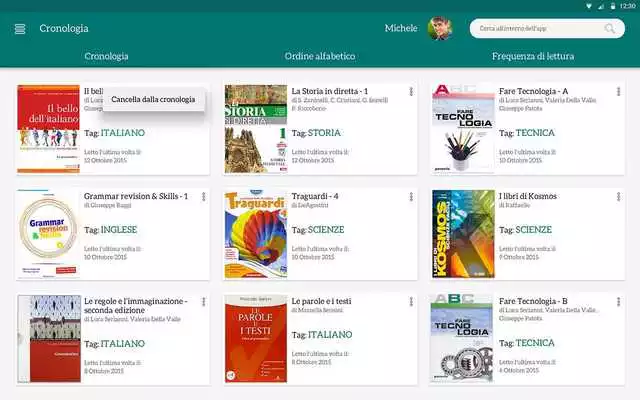
Task: Open three-dot menu for Fare Tecnologia - B
Action: pyautogui.click(x=617, y=302)
